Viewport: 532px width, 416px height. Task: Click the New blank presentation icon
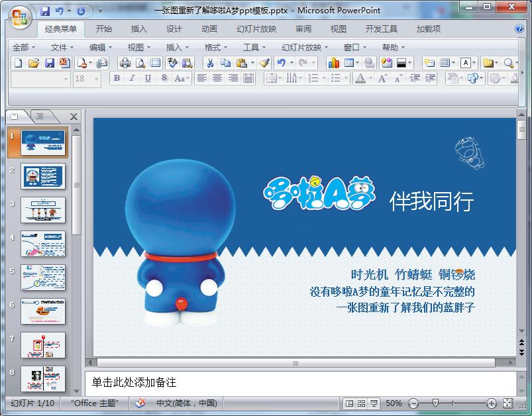point(18,63)
